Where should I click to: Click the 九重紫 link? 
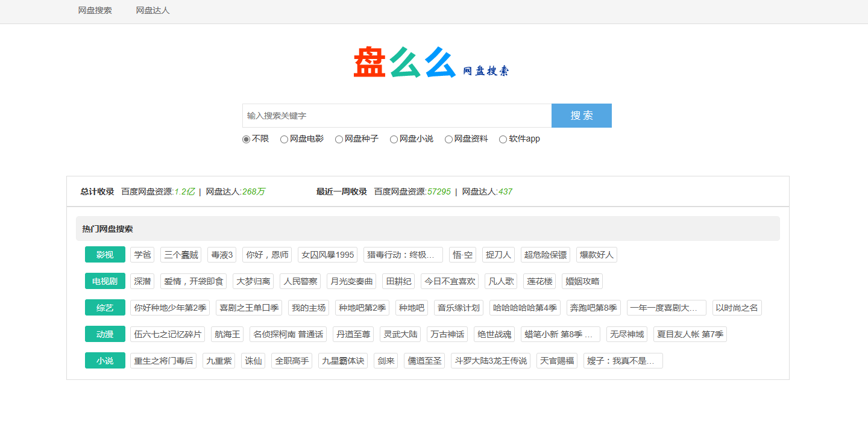click(x=219, y=361)
